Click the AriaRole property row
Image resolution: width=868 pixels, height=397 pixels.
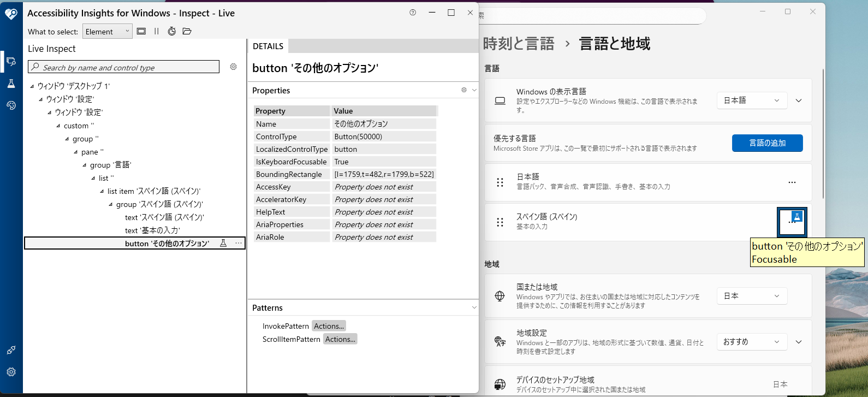pyautogui.click(x=345, y=237)
